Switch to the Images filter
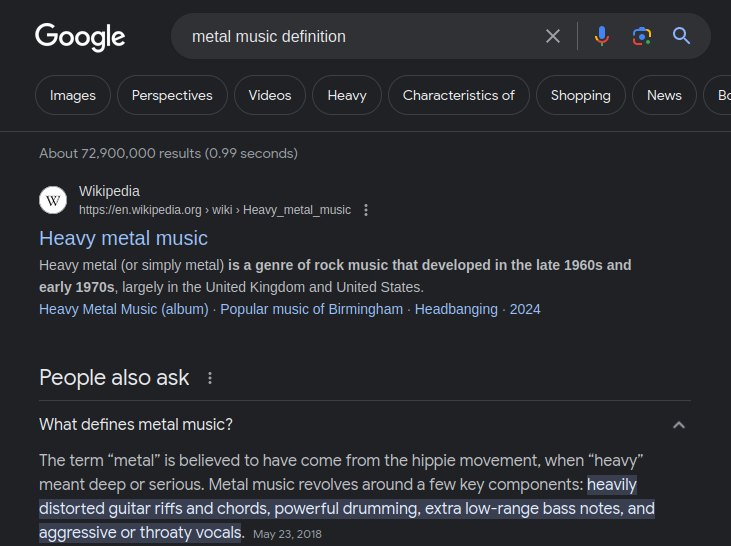The width and height of the screenshot is (731, 546). click(x=73, y=95)
